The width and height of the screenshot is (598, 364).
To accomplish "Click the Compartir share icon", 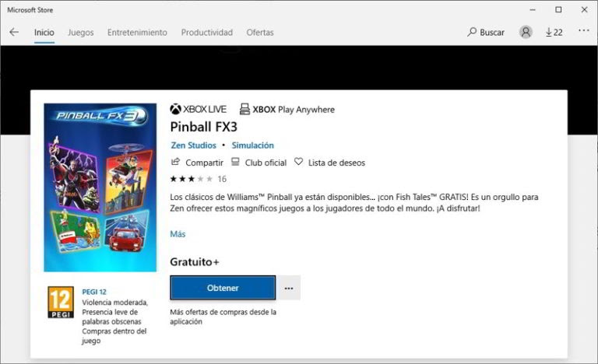I will (175, 162).
